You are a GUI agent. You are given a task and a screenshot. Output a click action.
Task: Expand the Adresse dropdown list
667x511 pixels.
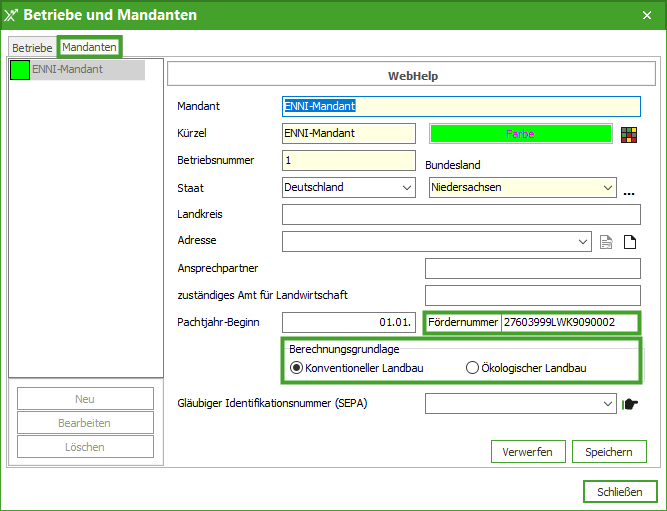584,241
